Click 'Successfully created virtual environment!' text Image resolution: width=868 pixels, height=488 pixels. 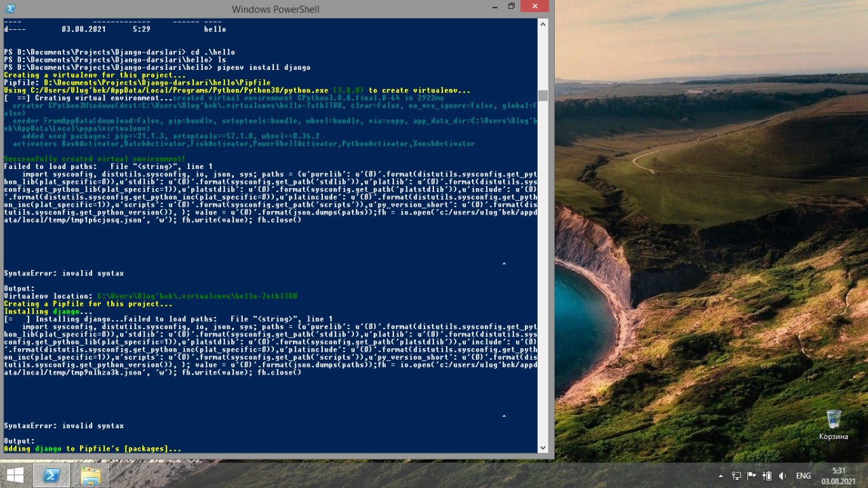click(94, 159)
